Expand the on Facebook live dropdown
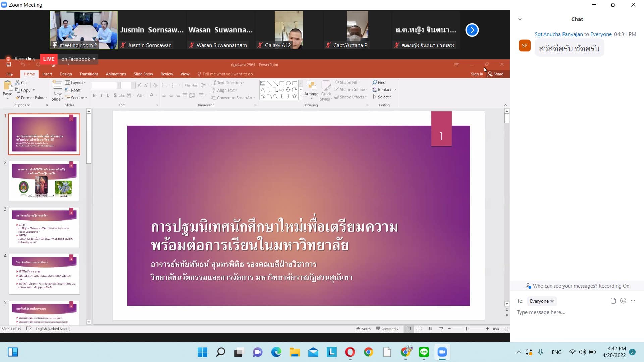This screenshot has height=362, width=644. coord(94,59)
